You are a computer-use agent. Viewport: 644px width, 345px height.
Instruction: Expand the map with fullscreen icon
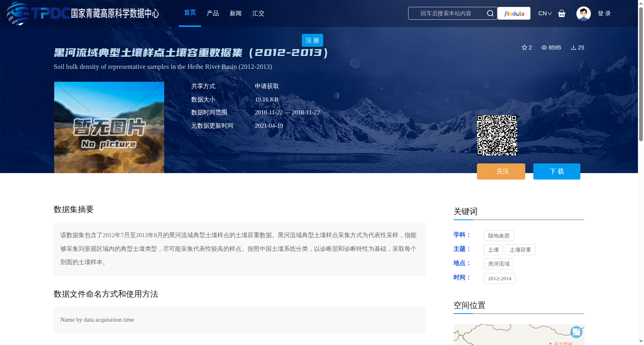pos(576,332)
